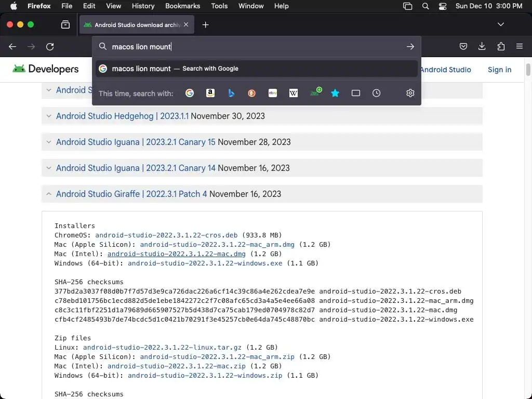Image resolution: width=532 pixels, height=399 pixels.
Task: Open Save to Pocket icon
Action: pos(463,46)
